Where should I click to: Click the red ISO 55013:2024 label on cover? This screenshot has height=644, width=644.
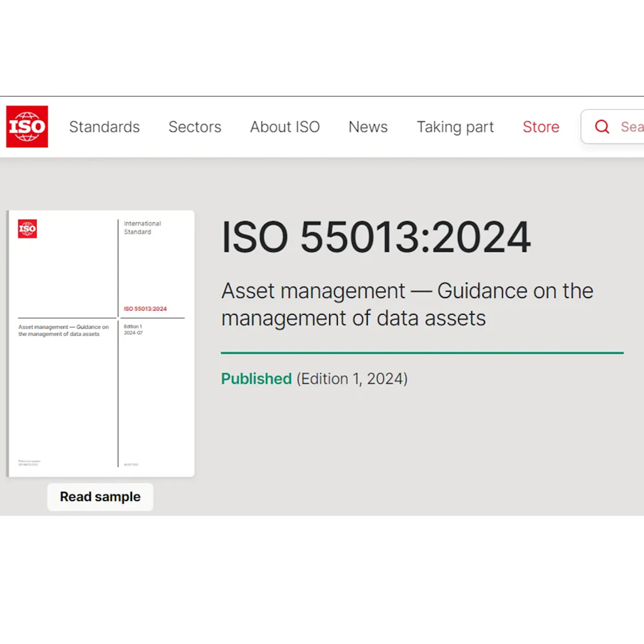click(x=145, y=309)
